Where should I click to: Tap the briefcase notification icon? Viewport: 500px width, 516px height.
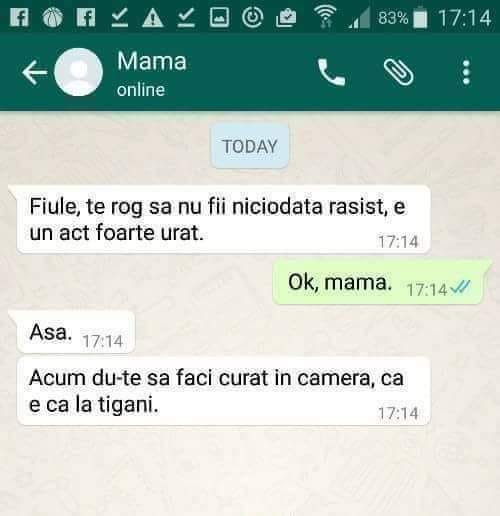[x=286, y=18]
